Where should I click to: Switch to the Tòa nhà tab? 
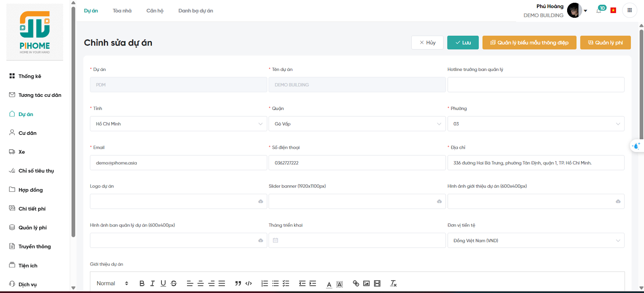122,11
